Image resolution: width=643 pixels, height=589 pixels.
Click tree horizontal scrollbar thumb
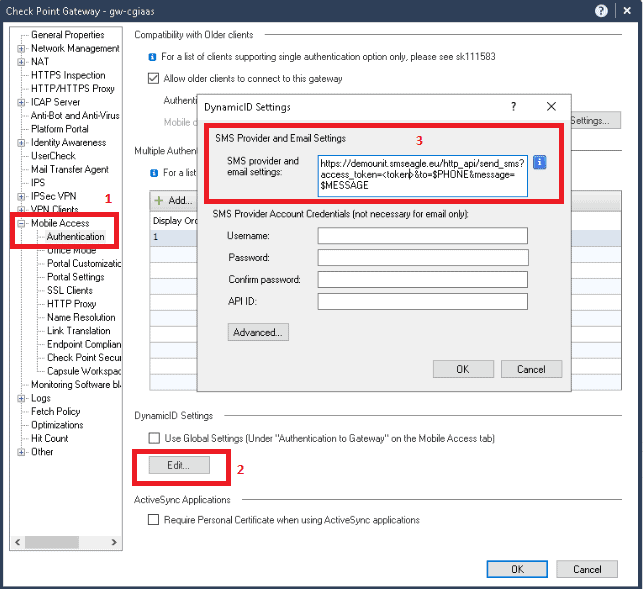52,542
